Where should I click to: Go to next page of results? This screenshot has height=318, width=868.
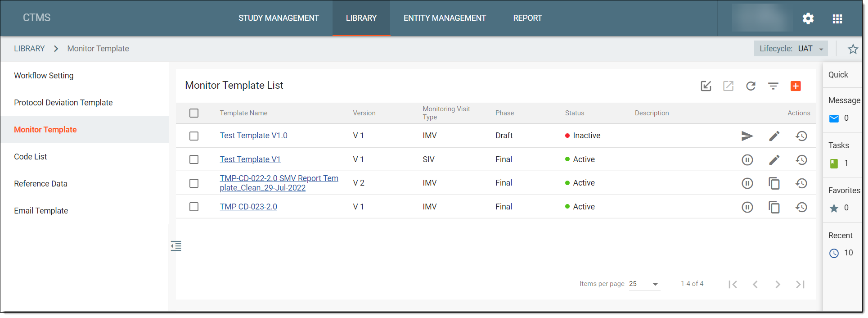point(778,284)
